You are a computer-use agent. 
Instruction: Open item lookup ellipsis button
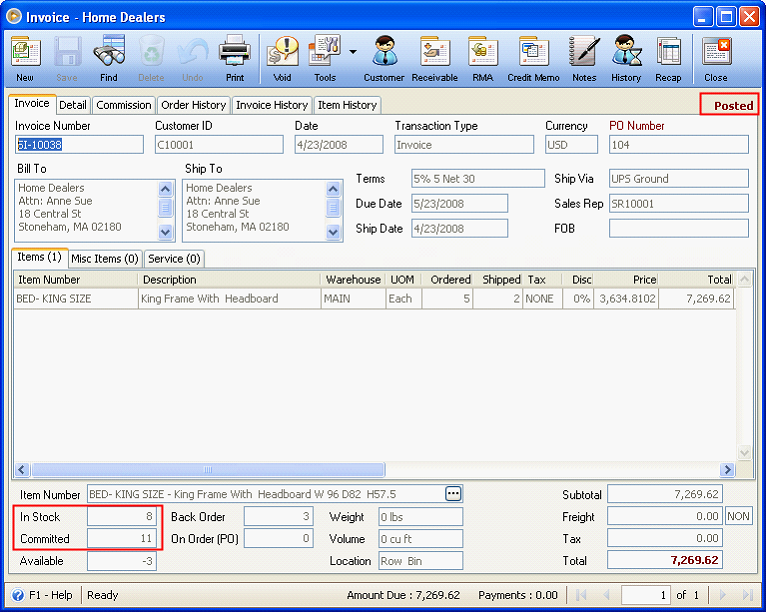[x=453, y=494]
